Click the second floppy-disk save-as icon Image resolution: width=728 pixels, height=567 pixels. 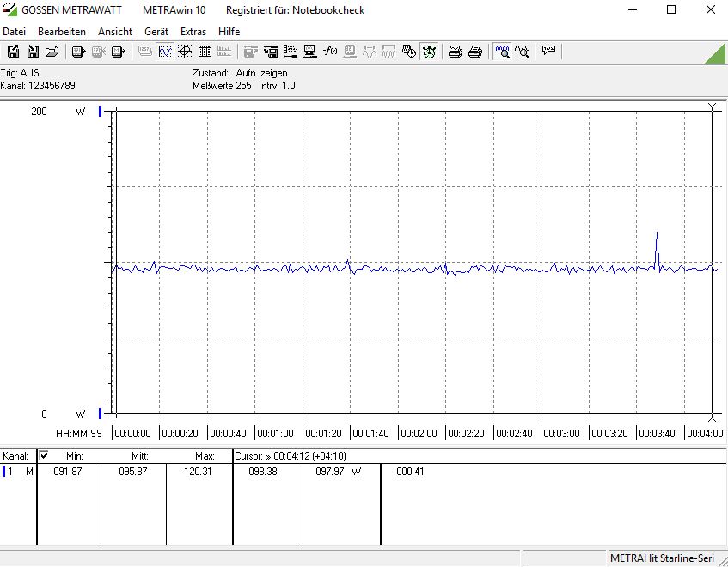click(33, 52)
